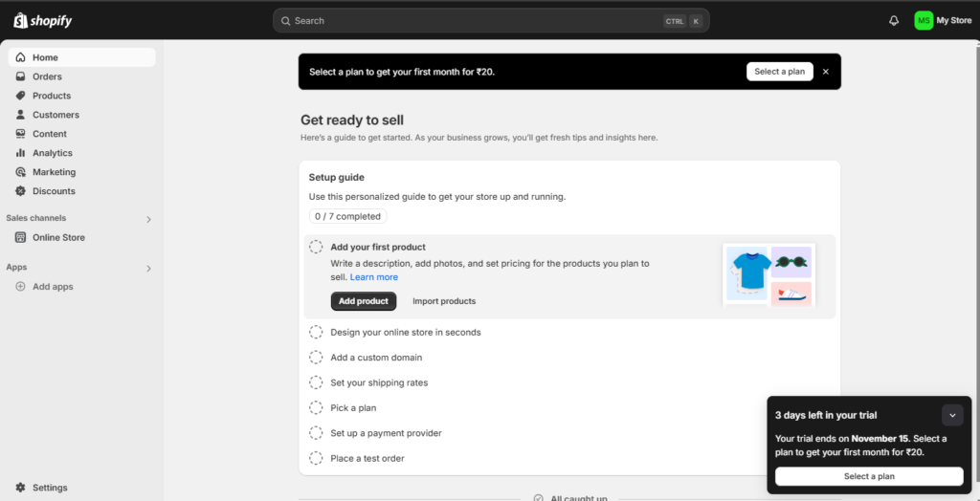The height and width of the screenshot is (501, 980).
Task: Check off 'Add a custom domain' step
Action: (x=316, y=358)
